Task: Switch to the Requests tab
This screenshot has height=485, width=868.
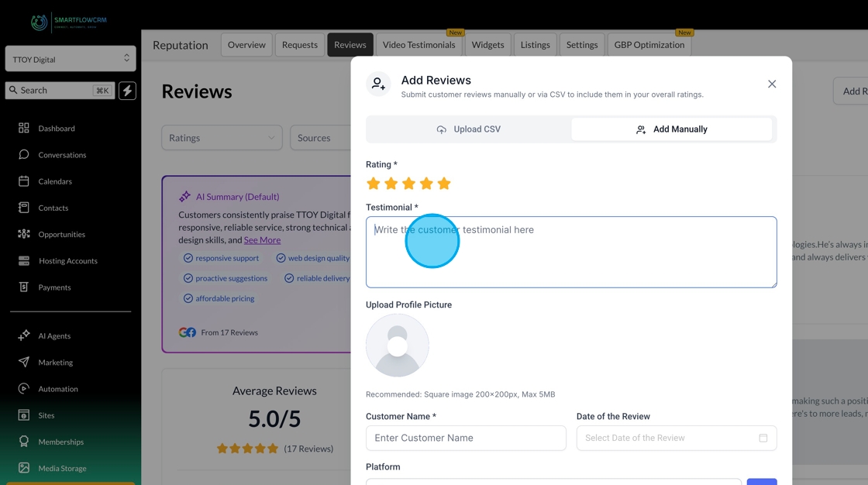Action: pyautogui.click(x=299, y=45)
